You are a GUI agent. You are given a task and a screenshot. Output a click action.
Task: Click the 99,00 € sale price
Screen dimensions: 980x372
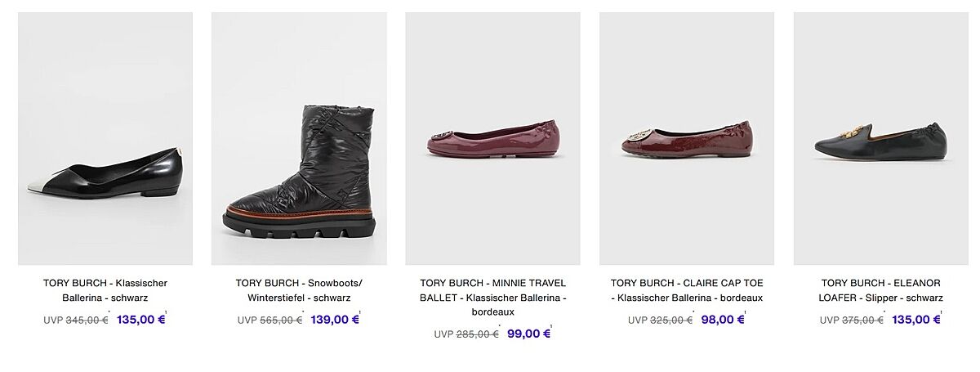coord(528,334)
